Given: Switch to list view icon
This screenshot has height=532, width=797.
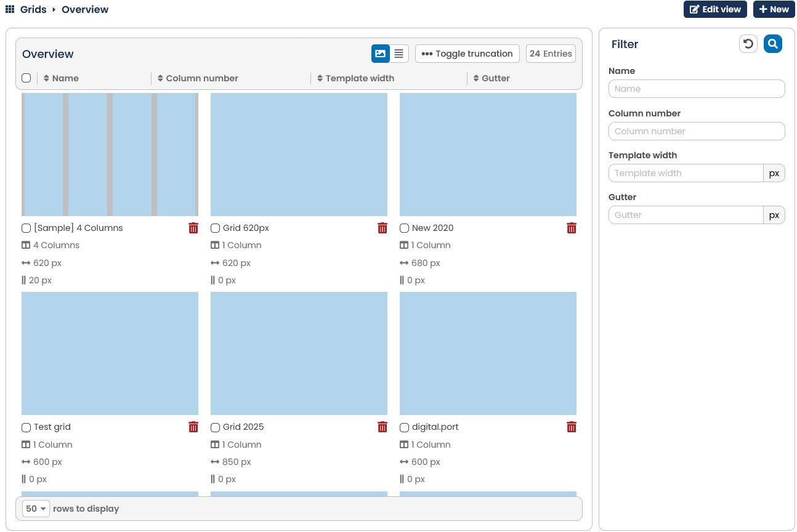Looking at the screenshot, I should [399, 54].
